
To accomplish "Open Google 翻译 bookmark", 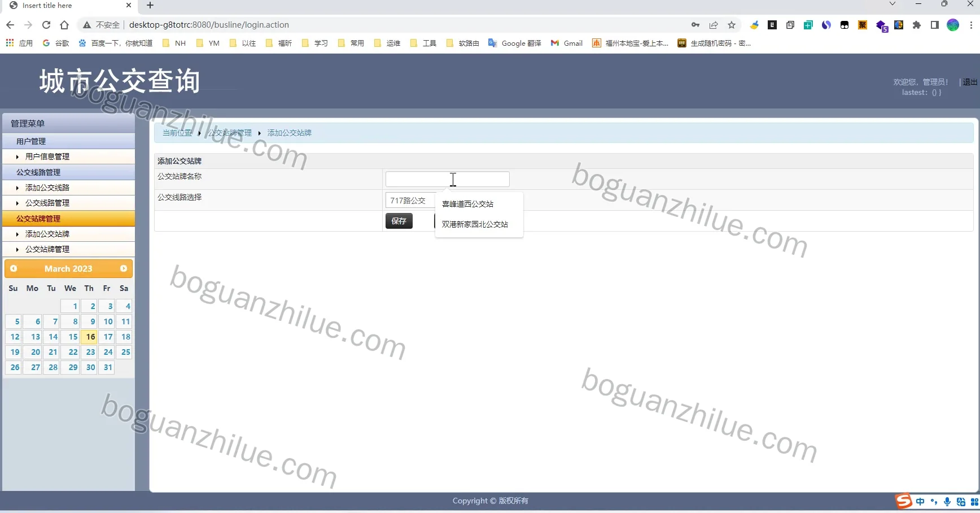I will [x=515, y=43].
